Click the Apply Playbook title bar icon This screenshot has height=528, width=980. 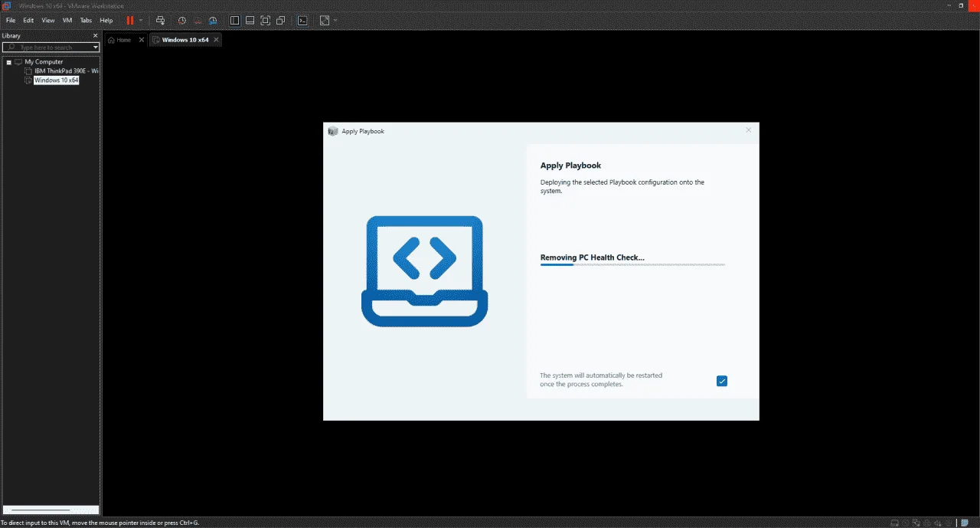pos(332,131)
